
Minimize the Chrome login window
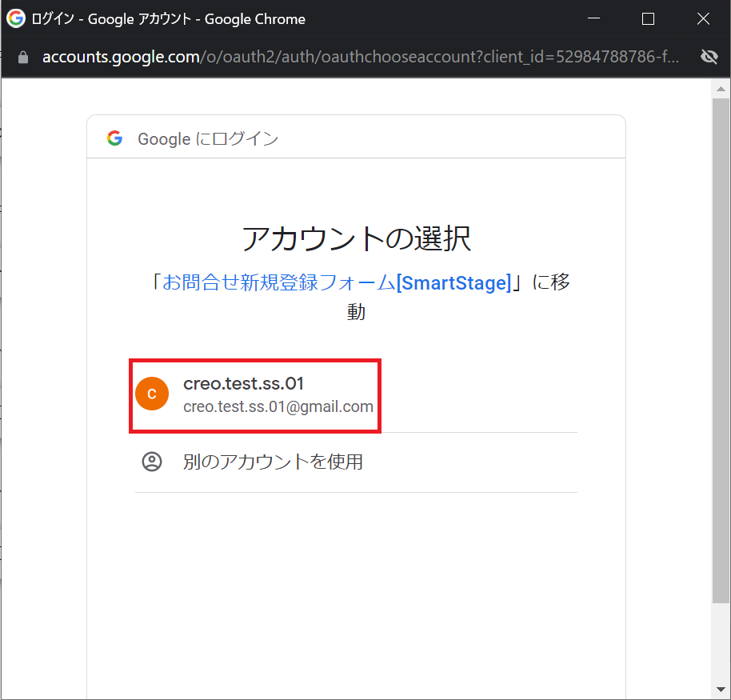(x=593, y=18)
